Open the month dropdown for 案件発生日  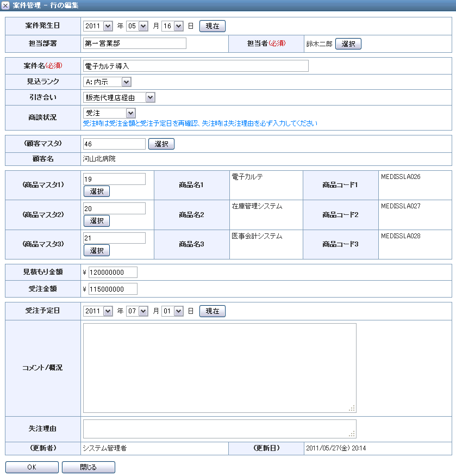click(137, 26)
